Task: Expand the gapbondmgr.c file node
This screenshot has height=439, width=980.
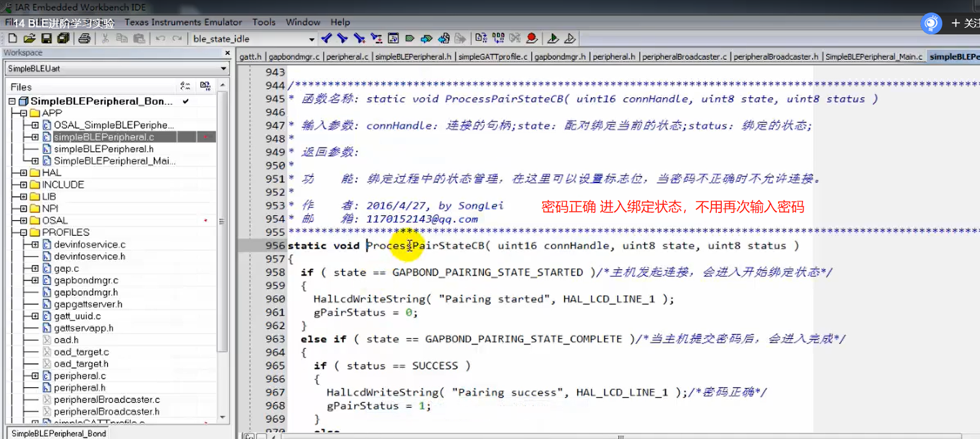Action: [x=35, y=280]
